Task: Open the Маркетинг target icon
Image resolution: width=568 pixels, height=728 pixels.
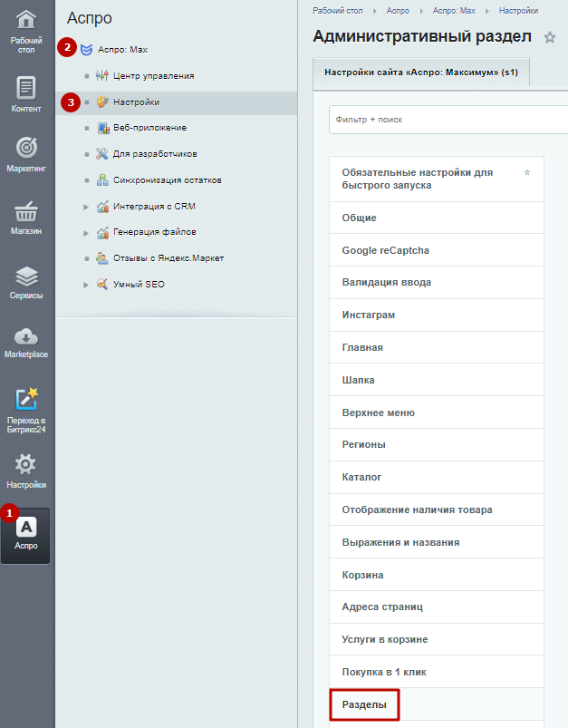Action: 26,148
